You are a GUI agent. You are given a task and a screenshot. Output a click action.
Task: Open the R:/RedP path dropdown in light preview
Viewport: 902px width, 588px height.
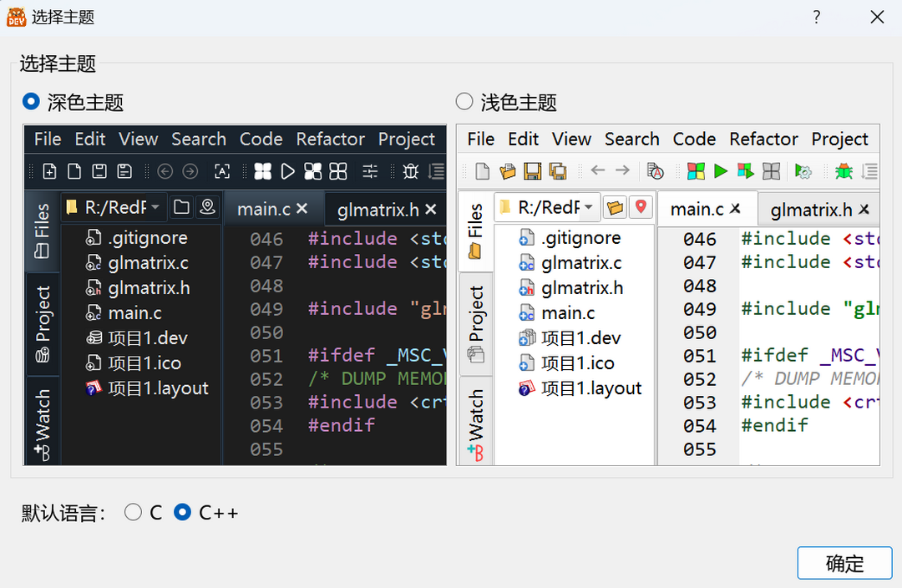click(x=586, y=208)
